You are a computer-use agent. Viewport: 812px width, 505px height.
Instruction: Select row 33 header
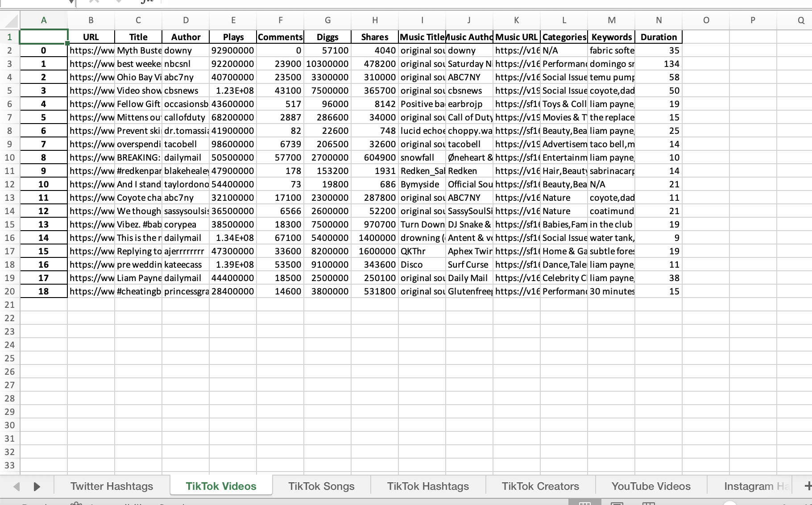pyautogui.click(x=10, y=465)
